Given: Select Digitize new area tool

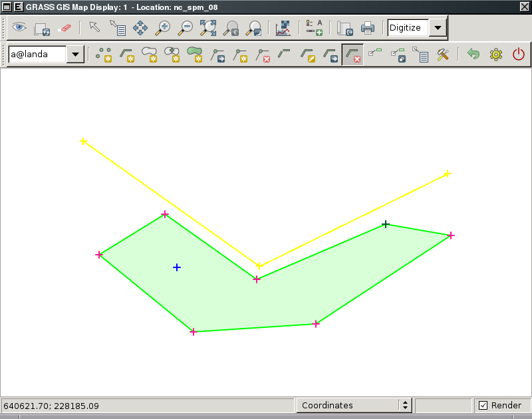Looking at the screenshot, I should click(x=195, y=55).
